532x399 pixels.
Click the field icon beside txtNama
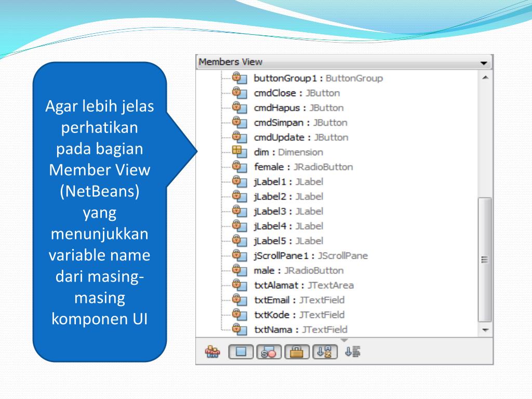(240, 329)
